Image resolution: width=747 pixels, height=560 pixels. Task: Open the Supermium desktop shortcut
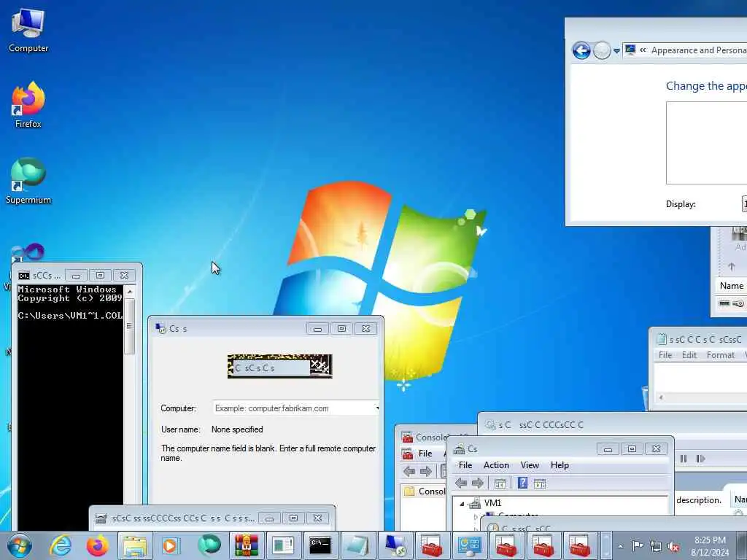pos(28,181)
